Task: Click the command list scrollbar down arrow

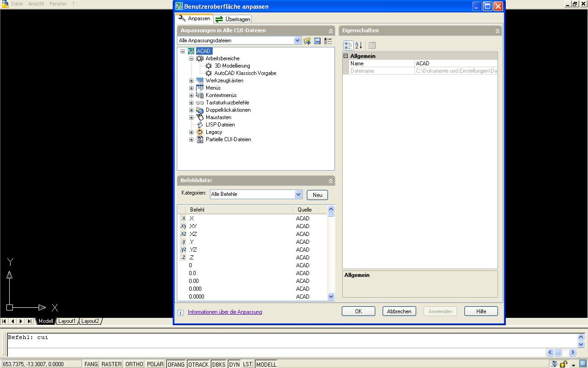Action: (331, 297)
